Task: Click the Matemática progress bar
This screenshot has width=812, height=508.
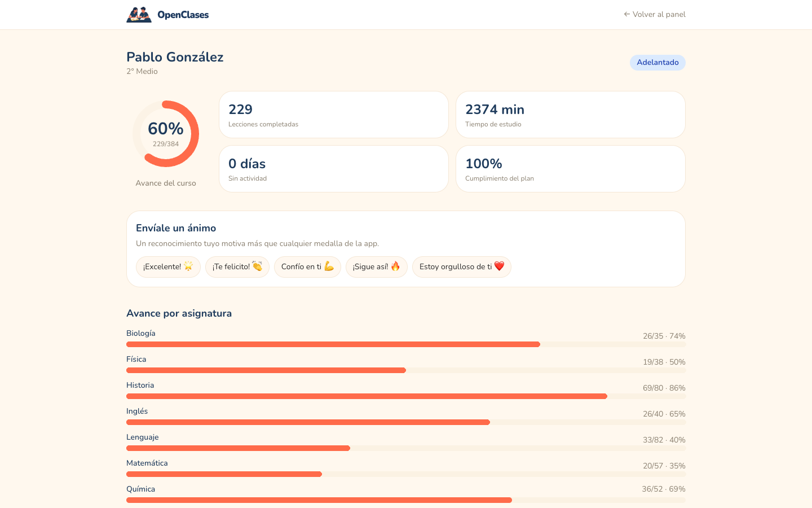Action: tap(406, 474)
